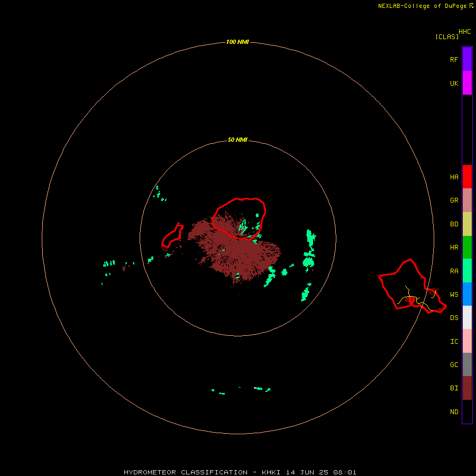Click the BD legend label

point(454,224)
